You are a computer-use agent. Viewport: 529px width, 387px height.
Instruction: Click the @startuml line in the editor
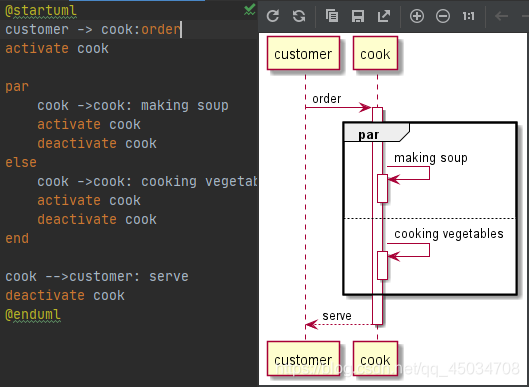click(x=41, y=11)
